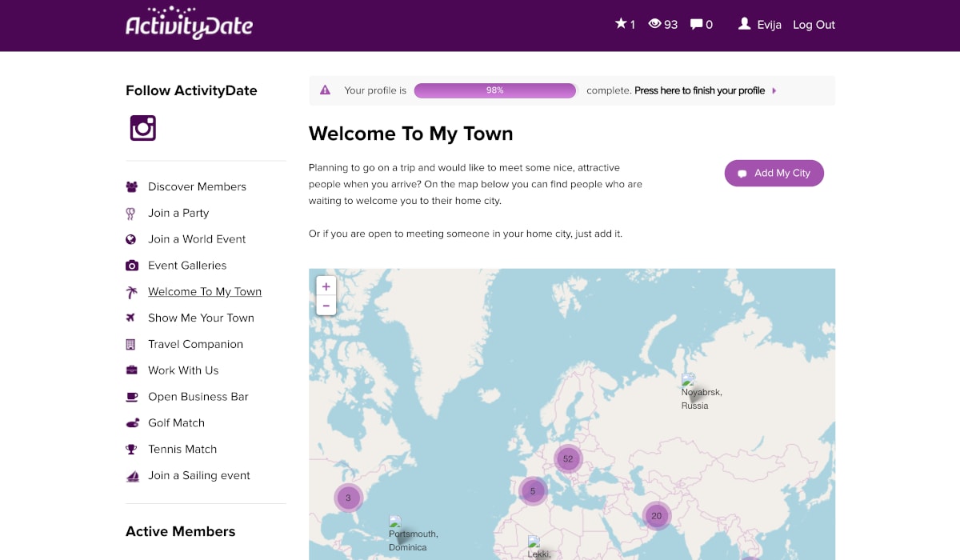The image size is (960, 560).
Task: Click the Add My City button
Action: (x=774, y=173)
